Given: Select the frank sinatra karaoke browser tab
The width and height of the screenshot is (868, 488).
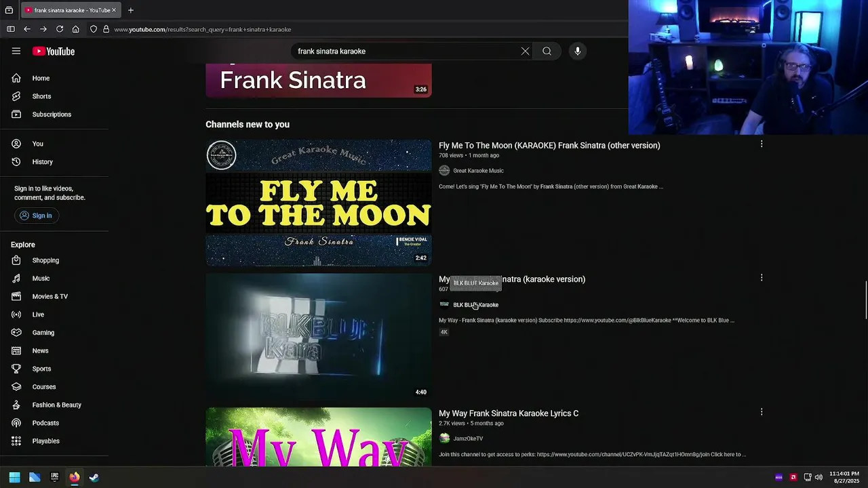Looking at the screenshot, I should [71, 10].
